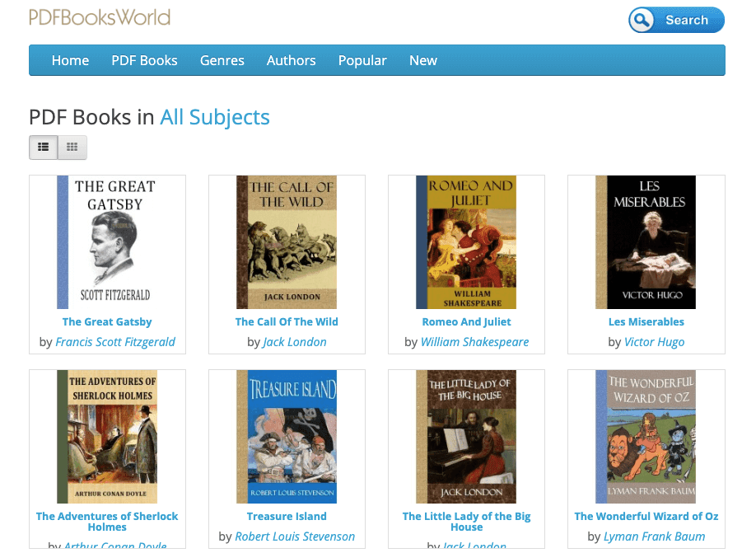756x553 pixels.
Task: Click the Les Miserables cover image
Action: (646, 241)
